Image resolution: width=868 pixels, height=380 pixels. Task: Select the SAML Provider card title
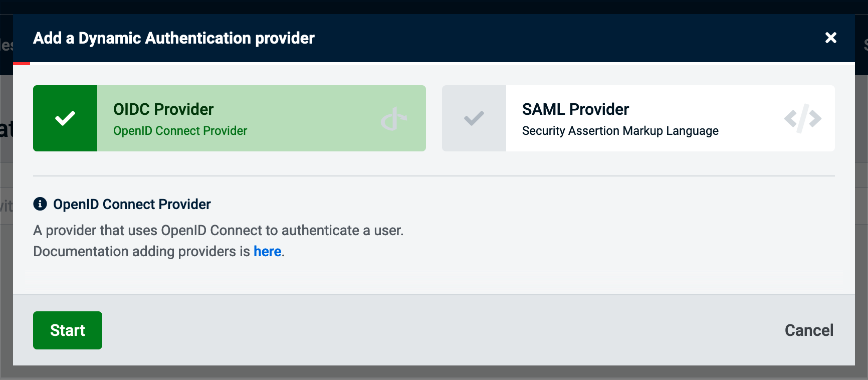tap(575, 109)
